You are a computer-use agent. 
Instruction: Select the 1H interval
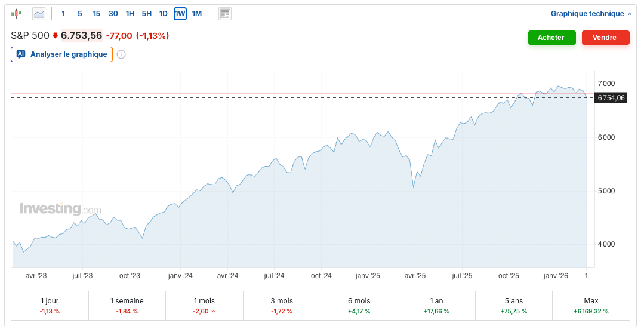coord(130,14)
